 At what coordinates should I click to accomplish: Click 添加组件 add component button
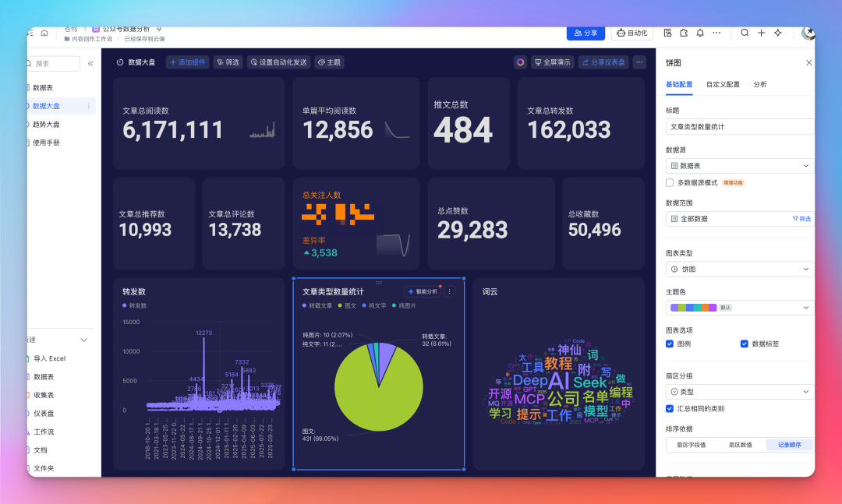coord(187,62)
